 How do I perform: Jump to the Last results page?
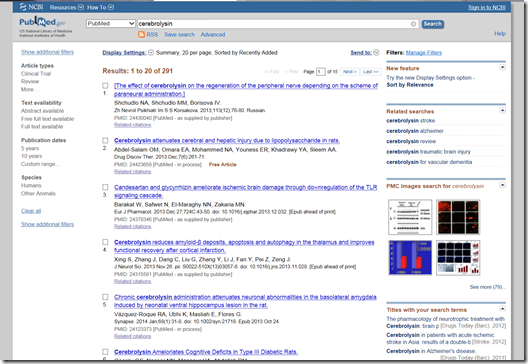[371, 72]
